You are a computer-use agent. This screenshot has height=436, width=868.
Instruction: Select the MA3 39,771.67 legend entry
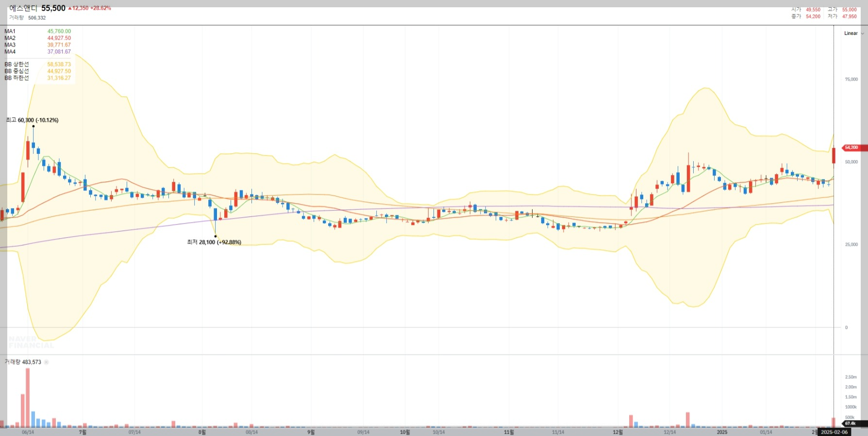(x=37, y=45)
